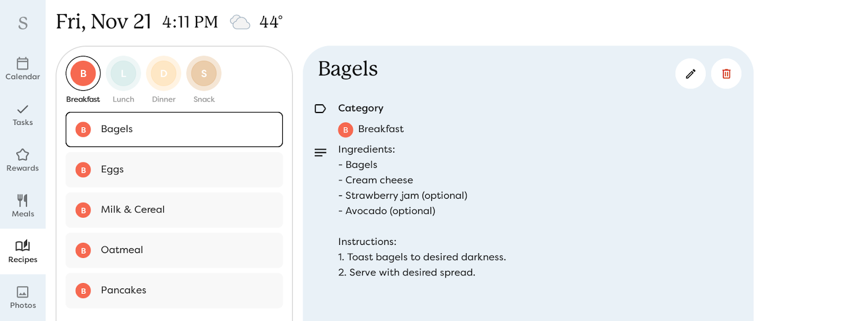Image resolution: width=868 pixels, height=321 pixels.
Task: Switch to the Dinner category
Action: [163, 73]
